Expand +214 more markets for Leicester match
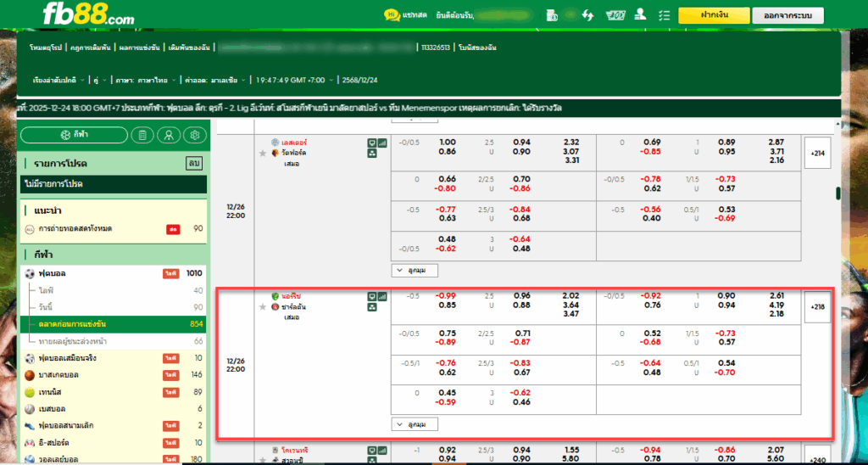 pos(817,153)
